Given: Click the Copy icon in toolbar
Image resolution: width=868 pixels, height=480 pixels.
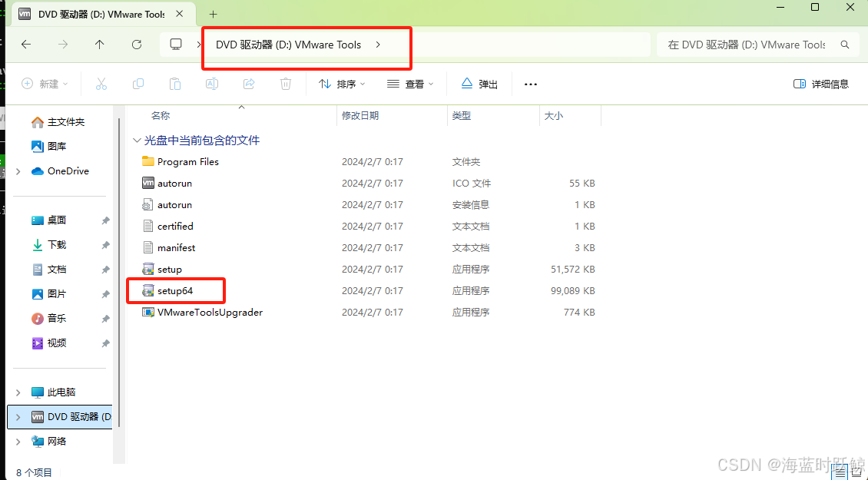Looking at the screenshot, I should [x=137, y=84].
